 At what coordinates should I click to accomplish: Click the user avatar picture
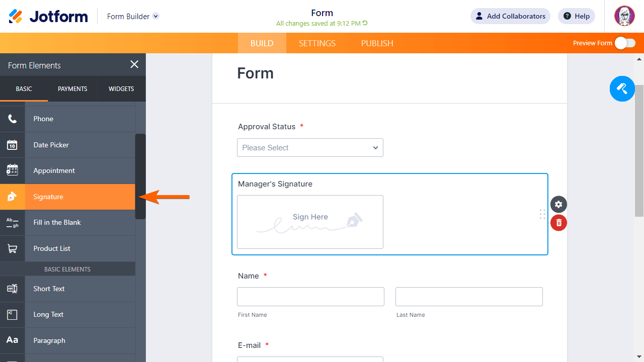[x=624, y=16]
